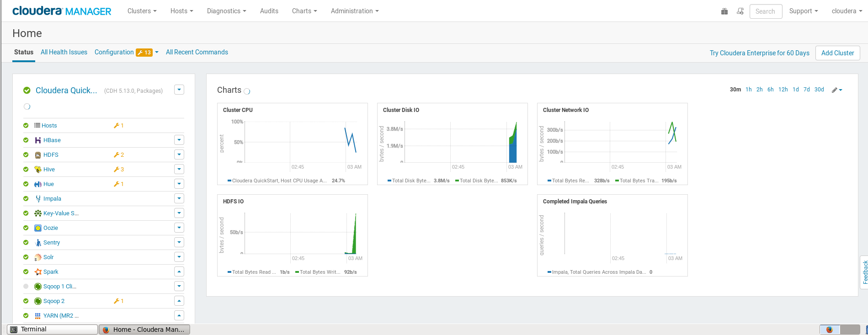Open Configuration tab with 13 issues
The height and width of the screenshot is (335, 868).
127,52
